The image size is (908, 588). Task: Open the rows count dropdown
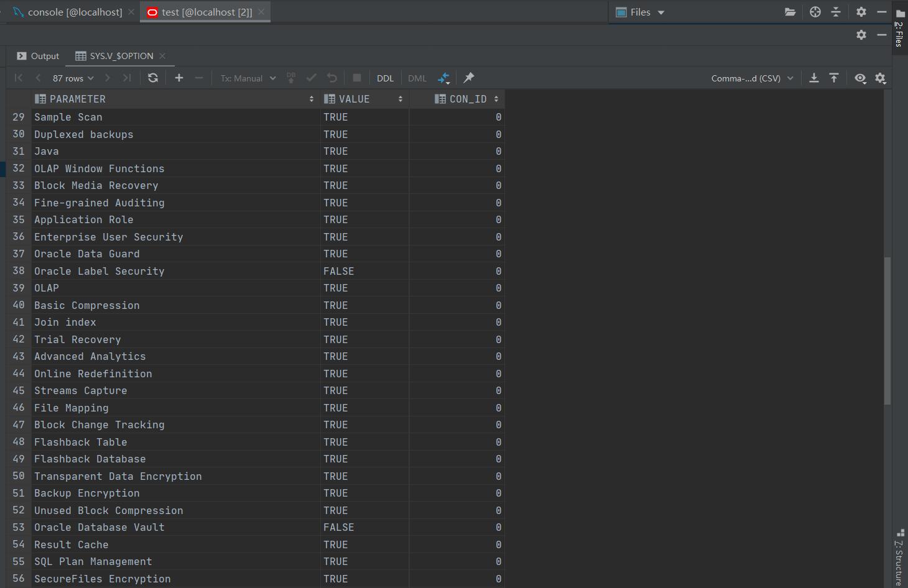click(x=73, y=78)
